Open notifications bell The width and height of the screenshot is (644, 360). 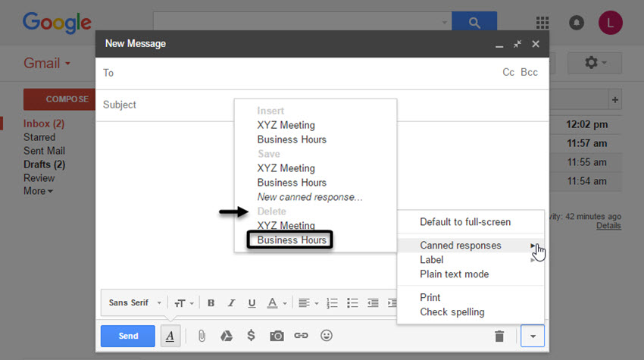[577, 23]
